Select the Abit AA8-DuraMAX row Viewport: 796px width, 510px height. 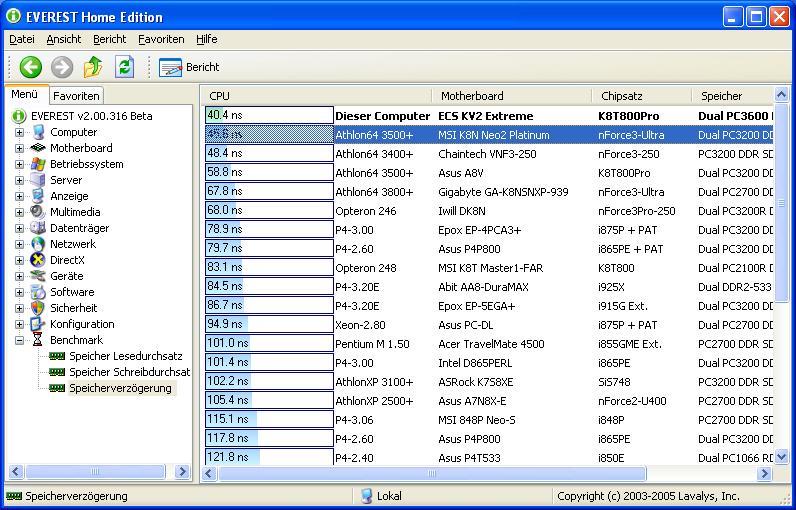[489, 287]
